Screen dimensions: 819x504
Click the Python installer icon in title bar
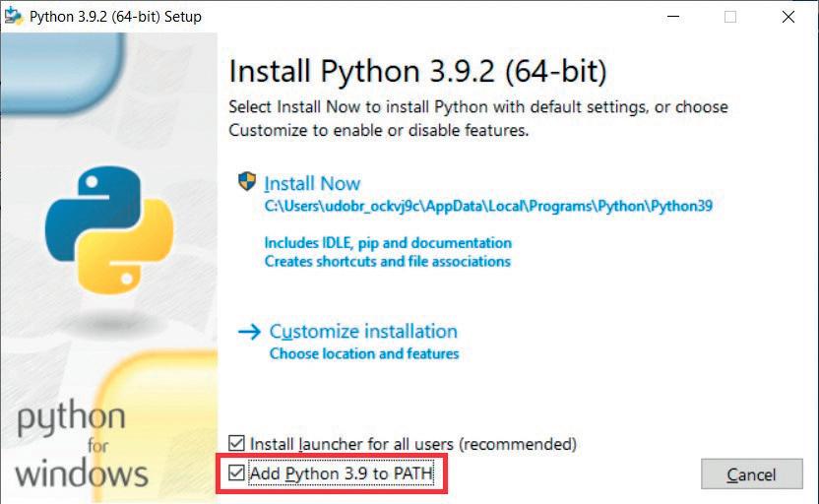click(x=14, y=16)
